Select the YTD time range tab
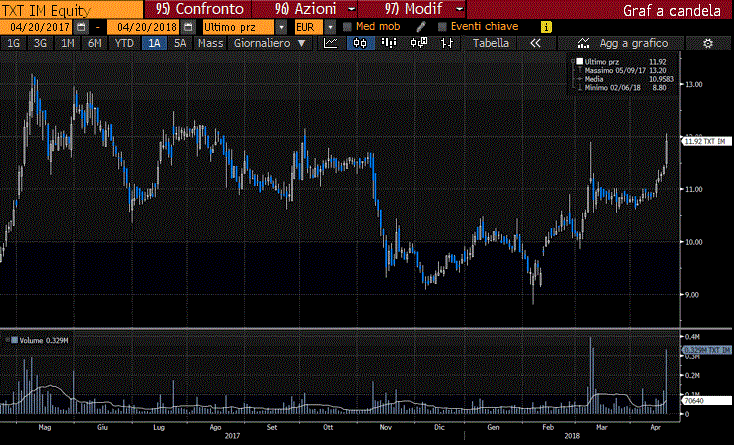Viewport: 734px width, 445px height. (125, 44)
